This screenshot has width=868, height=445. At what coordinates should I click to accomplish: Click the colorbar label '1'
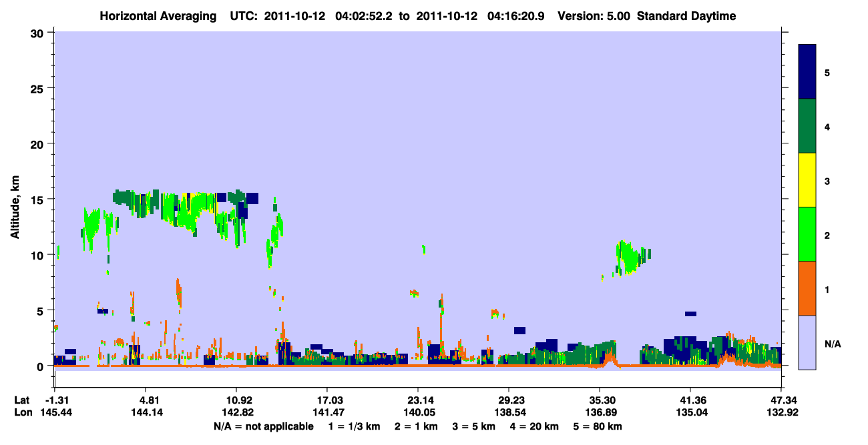pos(827,290)
